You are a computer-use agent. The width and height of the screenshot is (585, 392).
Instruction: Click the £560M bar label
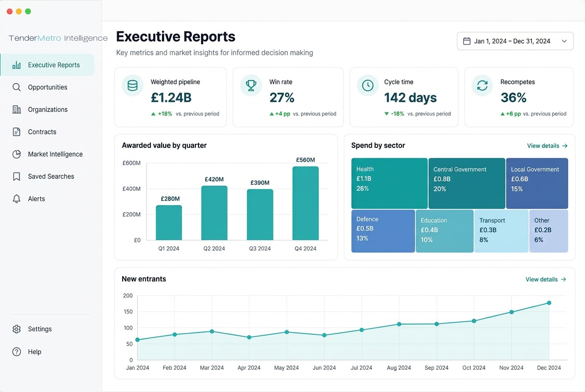pos(305,160)
